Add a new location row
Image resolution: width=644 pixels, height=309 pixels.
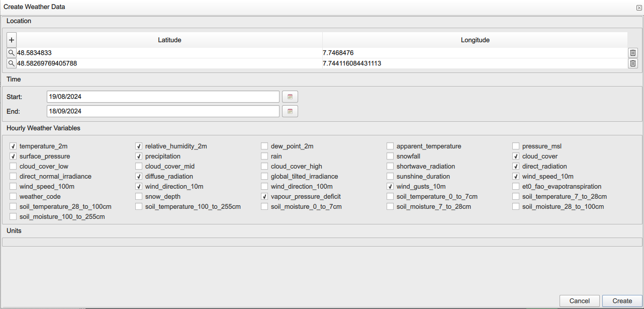pos(11,40)
